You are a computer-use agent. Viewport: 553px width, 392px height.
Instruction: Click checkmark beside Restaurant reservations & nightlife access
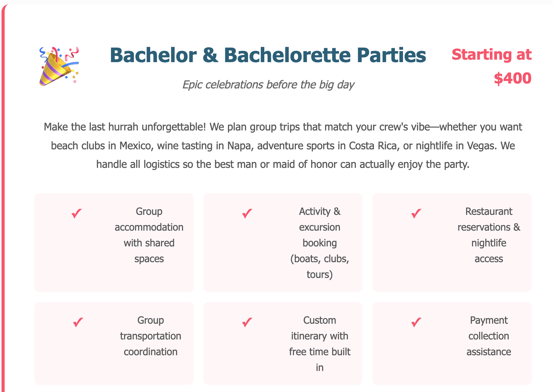pyautogui.click(x=416, y=213)
